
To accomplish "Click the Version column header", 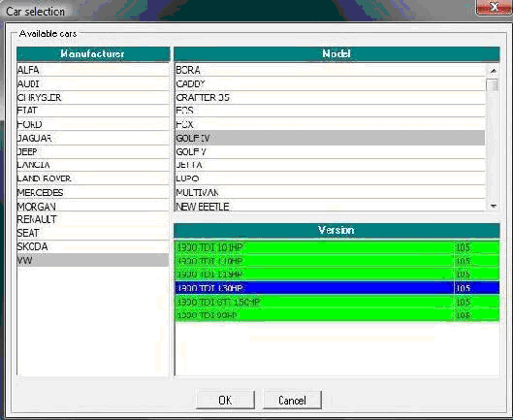I will pos(337,231).
